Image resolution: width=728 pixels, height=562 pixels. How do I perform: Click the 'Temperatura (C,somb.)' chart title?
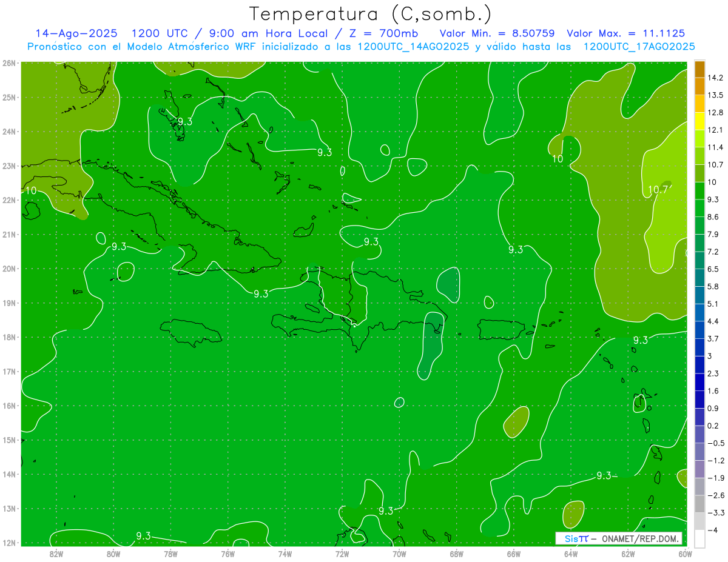(370, 13)
